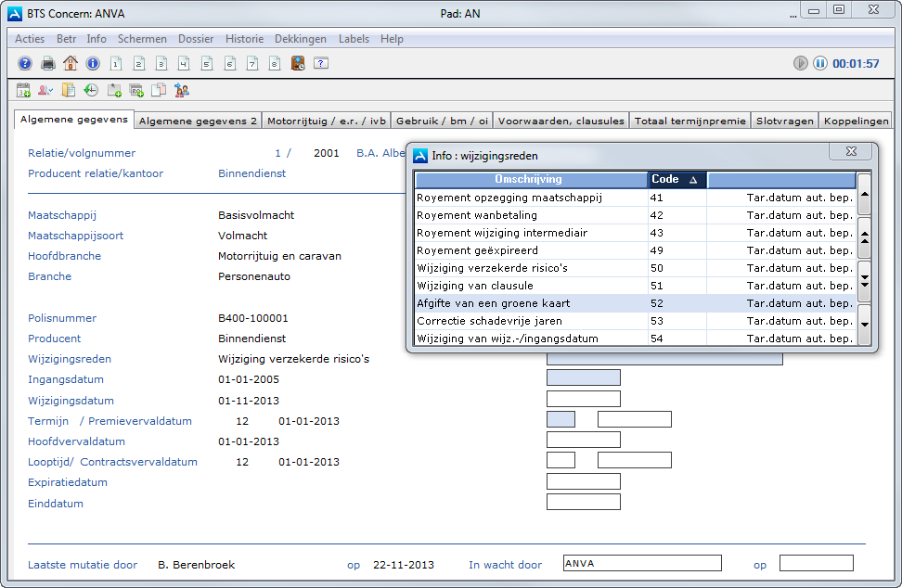902x588 pixels.
Task: Go to home via the house icon
Action: [71, 63]
